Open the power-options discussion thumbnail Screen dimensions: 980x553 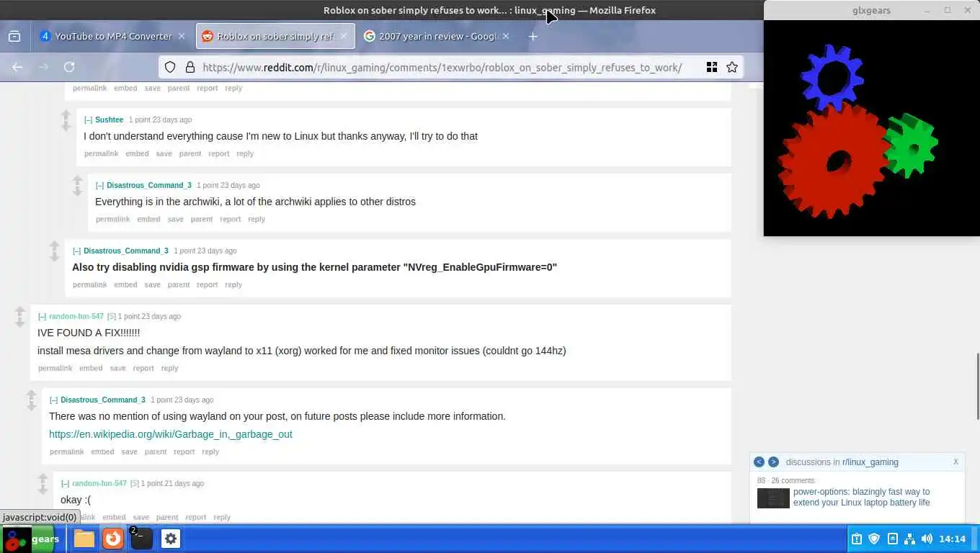coord(773,498)
